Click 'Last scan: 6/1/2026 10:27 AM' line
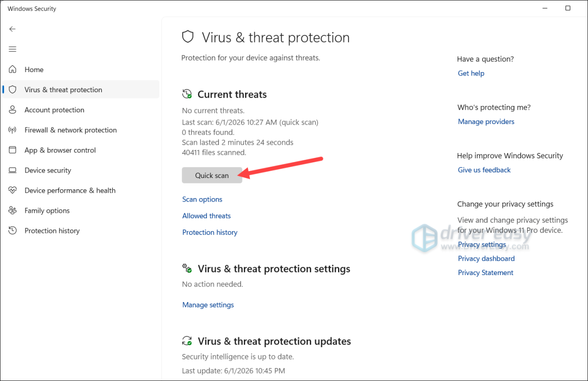The width and height of the screenshot is (588, 381). [x=250, y=122]
